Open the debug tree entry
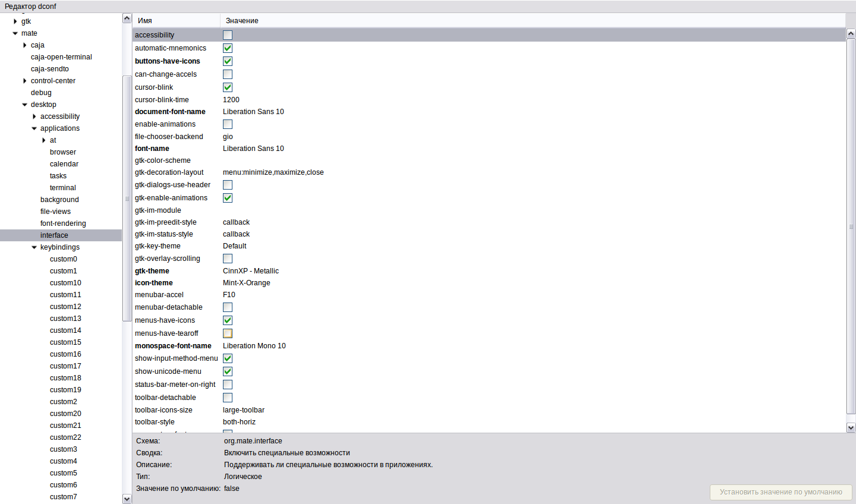The height and width of the screenshot is (504, 856). [41, 93]
